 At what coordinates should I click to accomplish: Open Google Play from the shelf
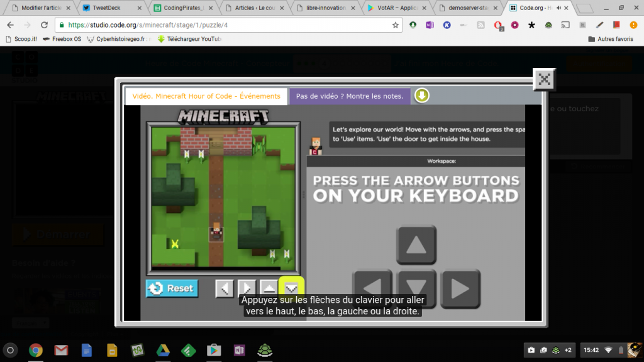pyautogui.click(x=213, y=350)
